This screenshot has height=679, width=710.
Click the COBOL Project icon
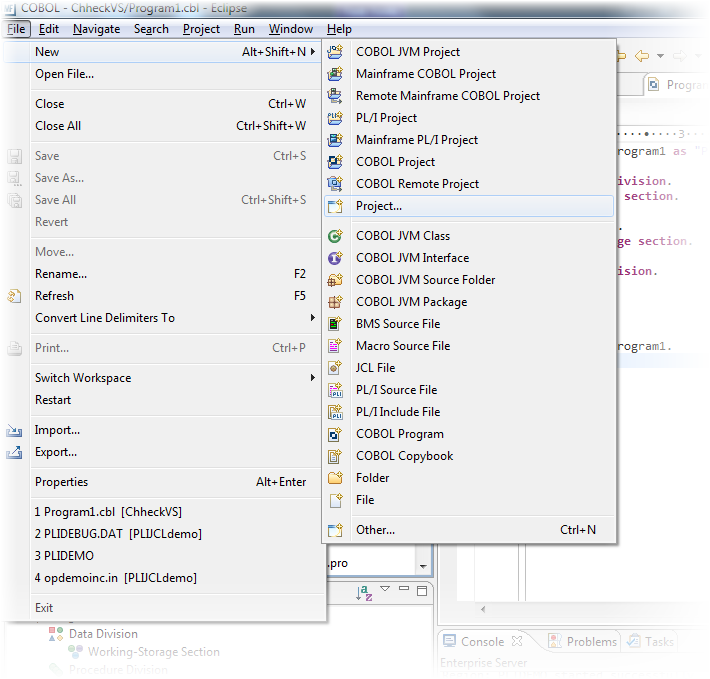pos(335,162)
